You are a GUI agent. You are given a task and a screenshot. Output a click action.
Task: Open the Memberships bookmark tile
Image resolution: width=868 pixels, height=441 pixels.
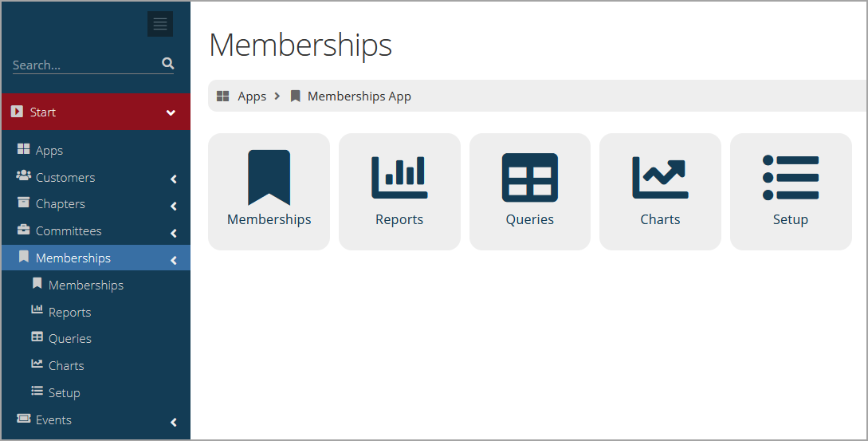pos(269,191)
